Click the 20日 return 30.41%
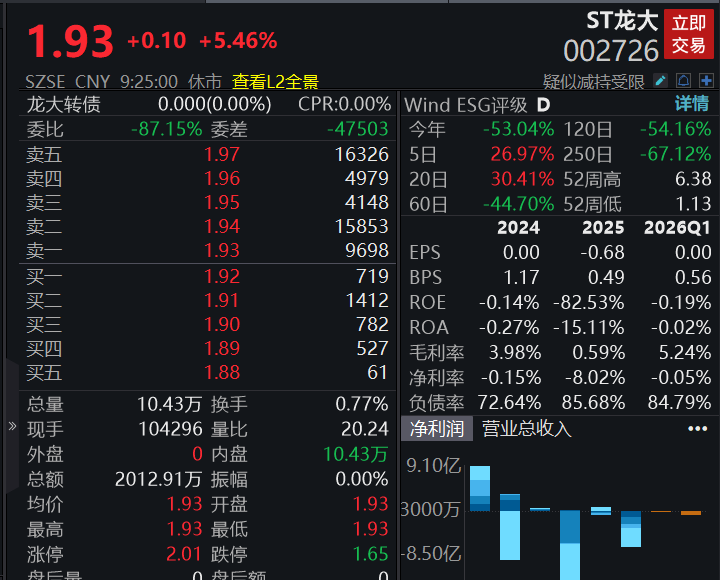 coord(523,179)
